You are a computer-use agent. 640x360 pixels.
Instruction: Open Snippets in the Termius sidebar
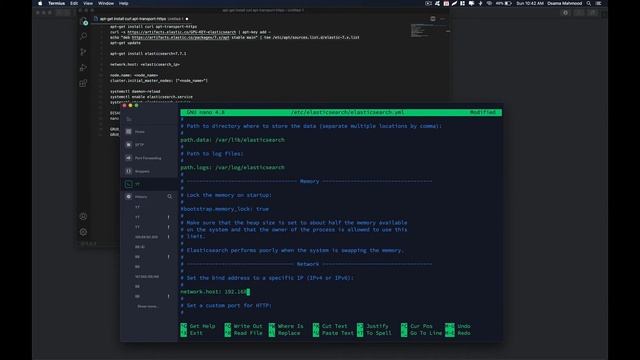coord(149,171)
